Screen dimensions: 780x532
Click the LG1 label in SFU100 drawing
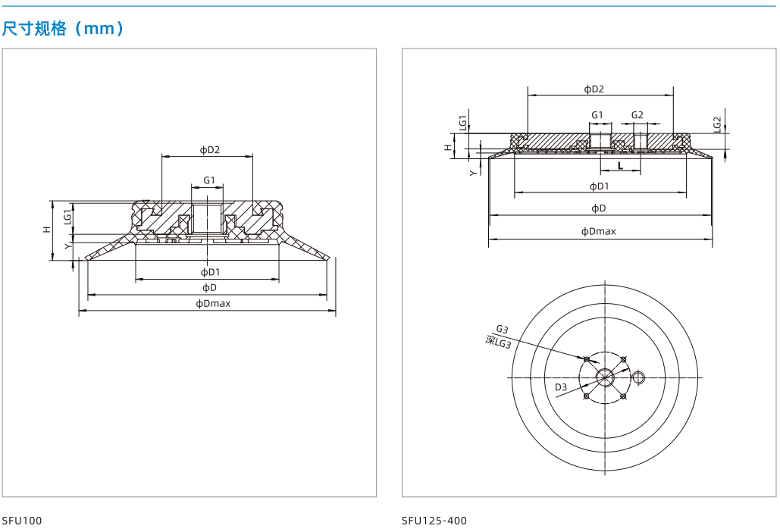tap(67, 217)
